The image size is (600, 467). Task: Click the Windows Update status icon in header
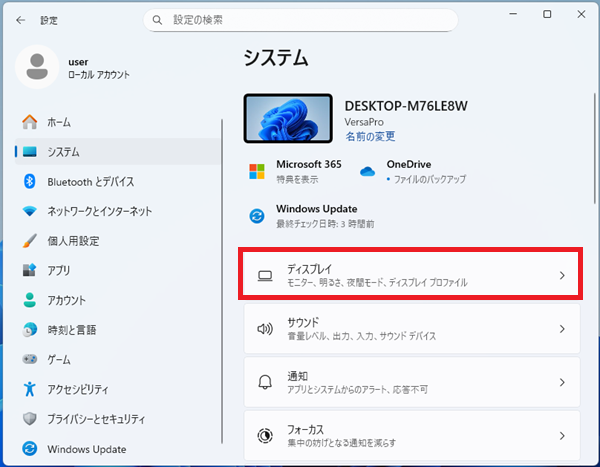click(x=257, y=216)
